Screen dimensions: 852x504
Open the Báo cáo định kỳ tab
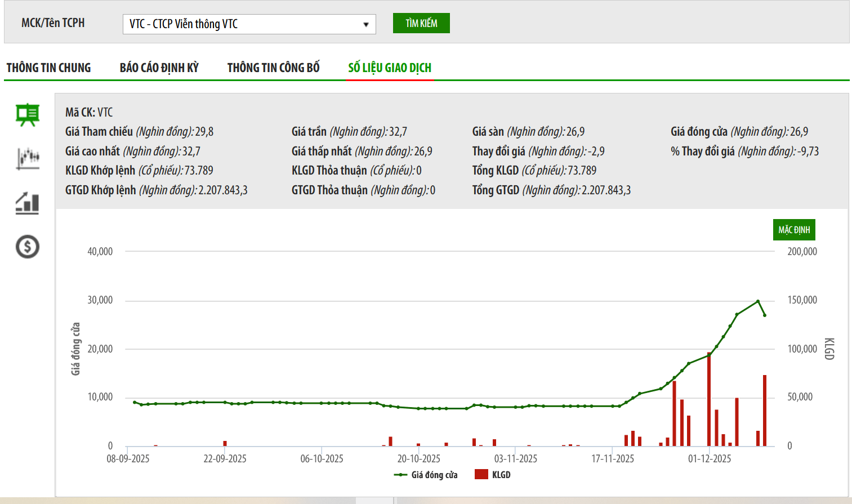click(x=159, y=68)
